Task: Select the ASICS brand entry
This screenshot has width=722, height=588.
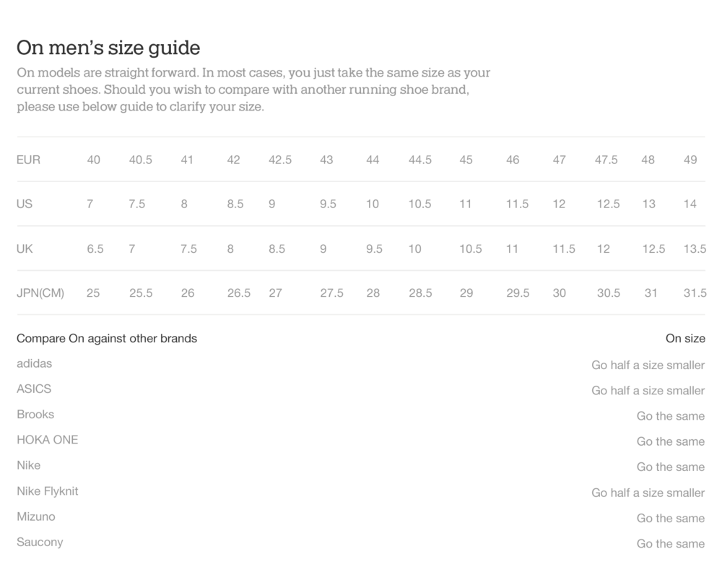Action: click(x=34, y=389)
